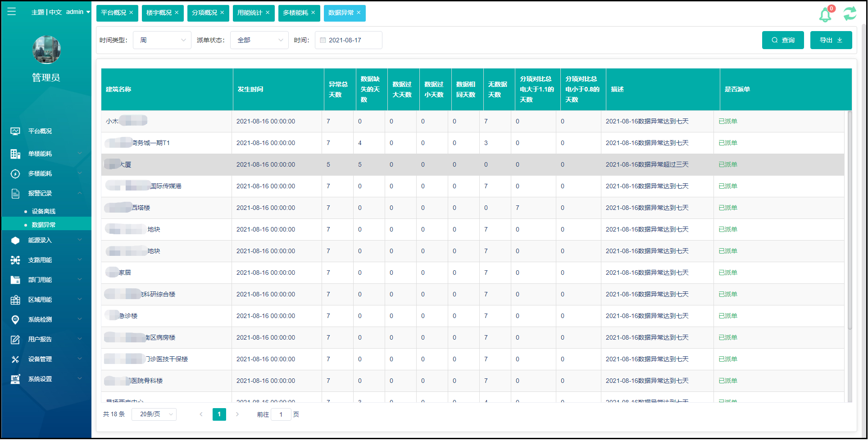The image size is (868, 441).
Task: Go to next page arrow
Action: (x=237, y=414)
